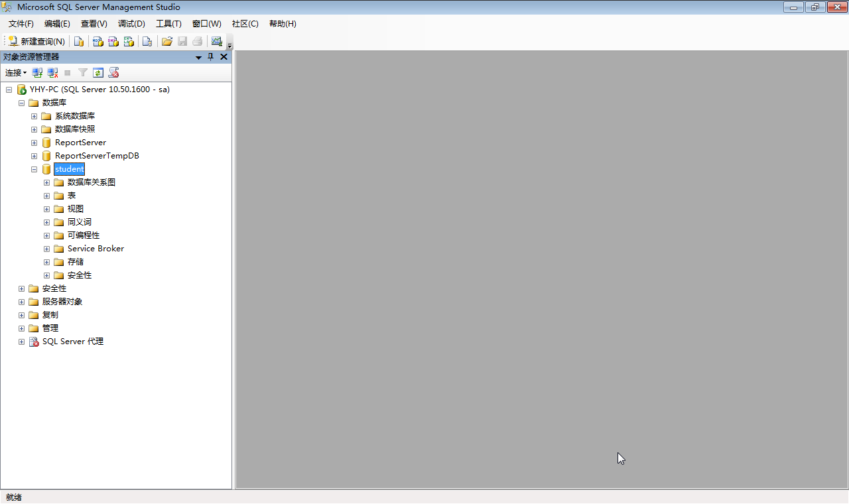Image resolution: width=849 pixels, height=504 pixels.
Task: Click Connect Object Explorer icon
Action: pyautogui.click(x=38, y=72)
